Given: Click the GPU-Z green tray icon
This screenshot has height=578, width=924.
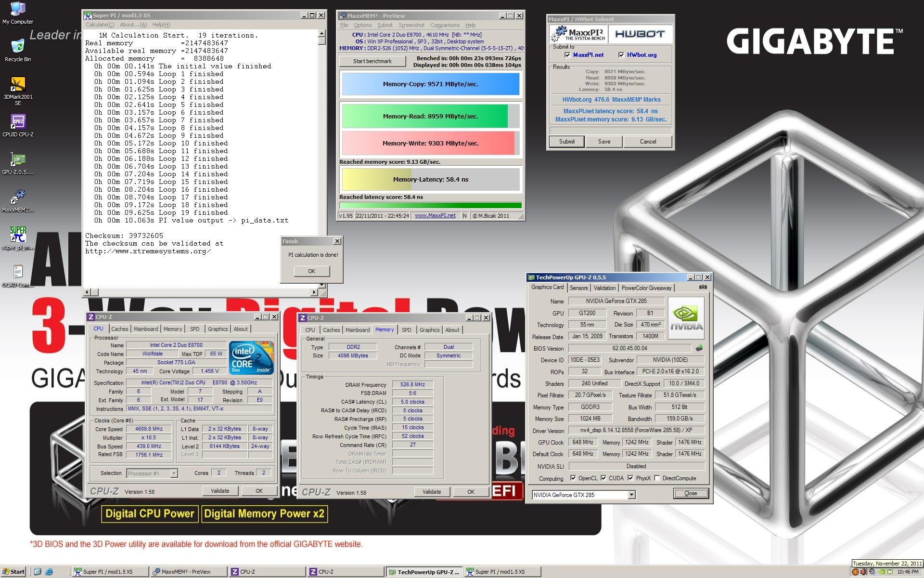Looking at the screenshot, I should [889, 572].
